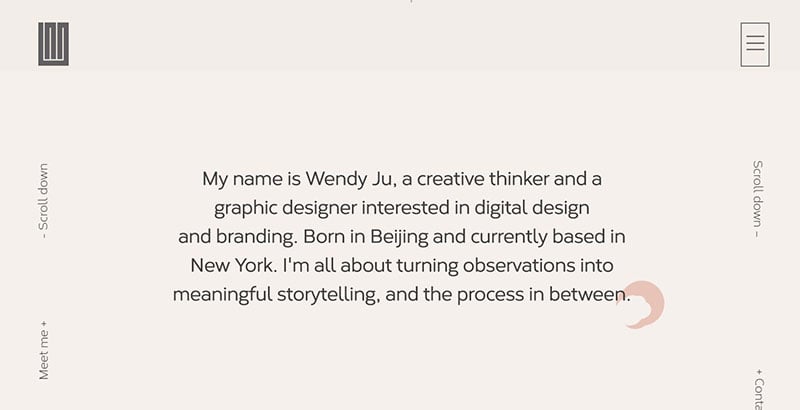This screenshot has width=800, height=410.
Task: Click the words New York in text
Action: (x=234, y=266)
